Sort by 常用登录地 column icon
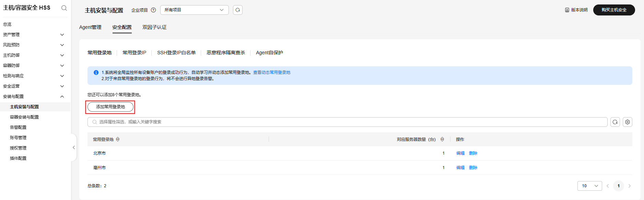 118,139
